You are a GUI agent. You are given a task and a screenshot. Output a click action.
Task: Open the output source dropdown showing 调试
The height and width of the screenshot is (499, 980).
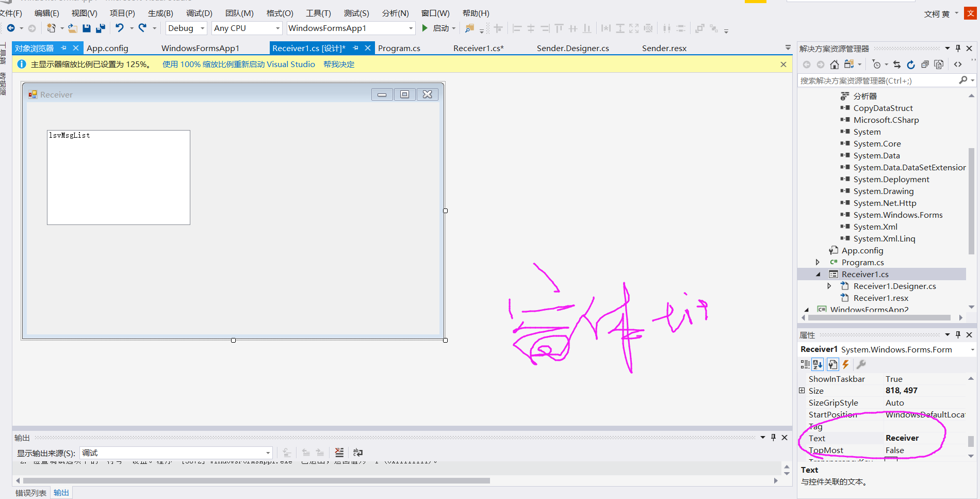click(x=268, y=453)
